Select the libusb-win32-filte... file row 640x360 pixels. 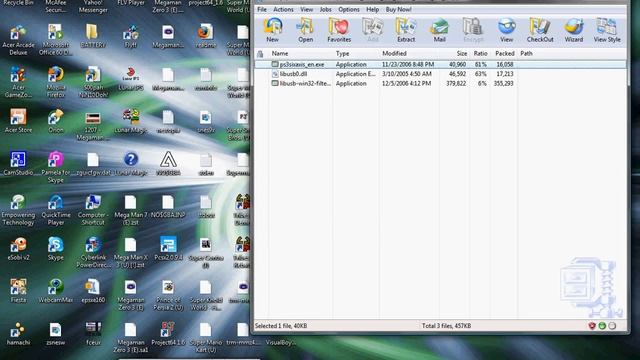pos(440,83)
